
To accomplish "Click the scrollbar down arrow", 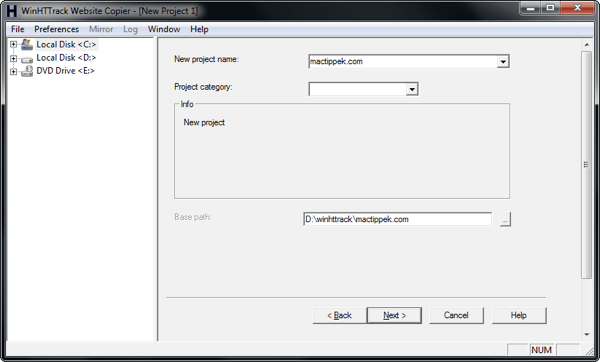I will point(587,334).
